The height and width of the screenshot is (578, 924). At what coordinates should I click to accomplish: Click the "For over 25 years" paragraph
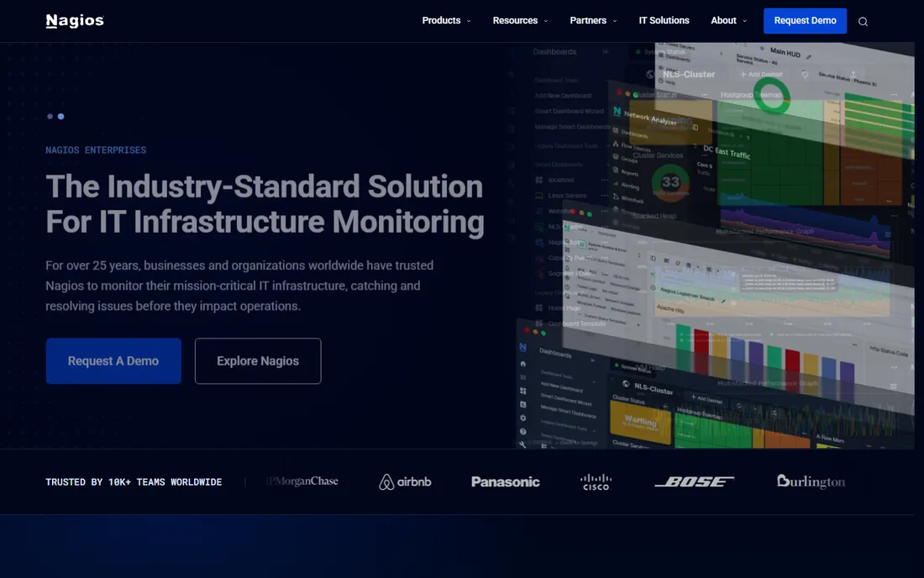pos(240,286)
